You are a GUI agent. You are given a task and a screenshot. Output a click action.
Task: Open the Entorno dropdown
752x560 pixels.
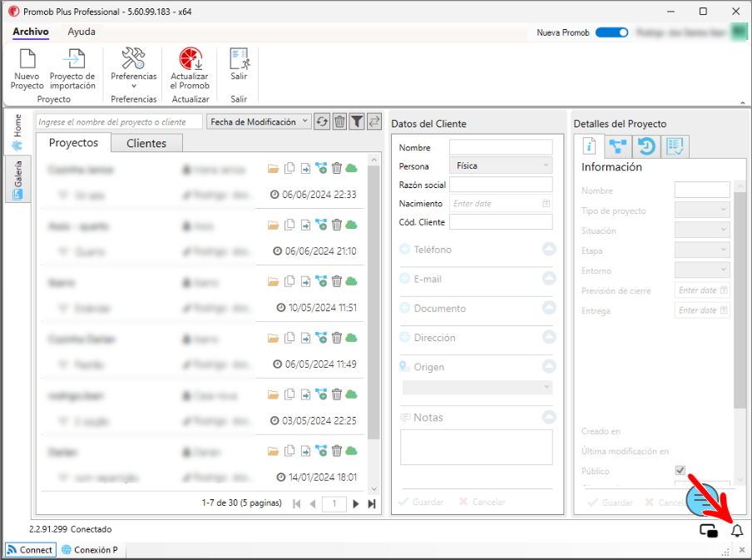[702, 270]
